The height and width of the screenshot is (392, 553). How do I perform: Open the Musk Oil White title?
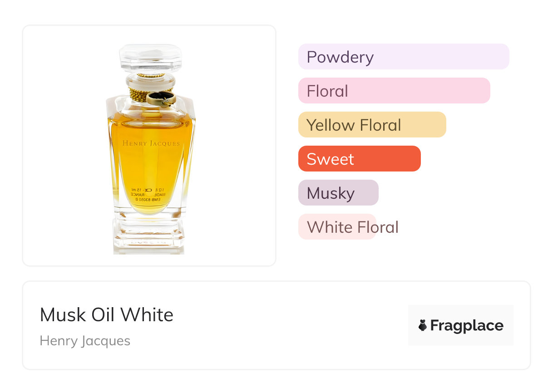coord(107,315)
